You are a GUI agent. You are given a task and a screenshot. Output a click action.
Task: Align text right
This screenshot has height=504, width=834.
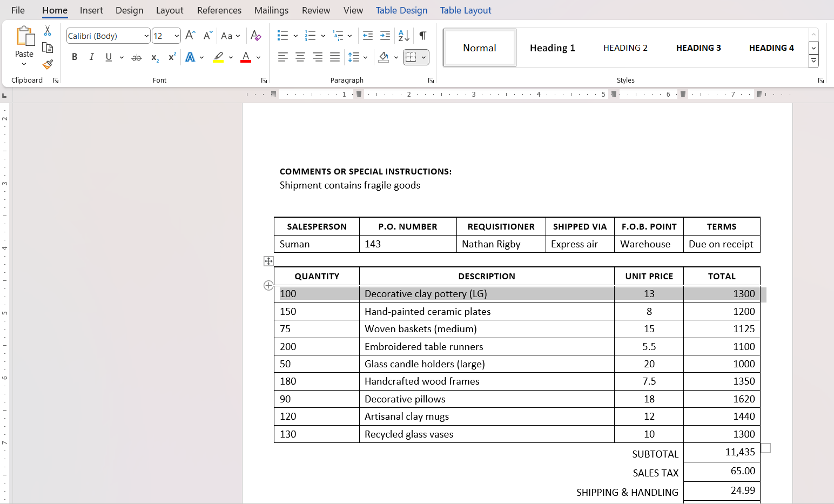click(318, 57)
